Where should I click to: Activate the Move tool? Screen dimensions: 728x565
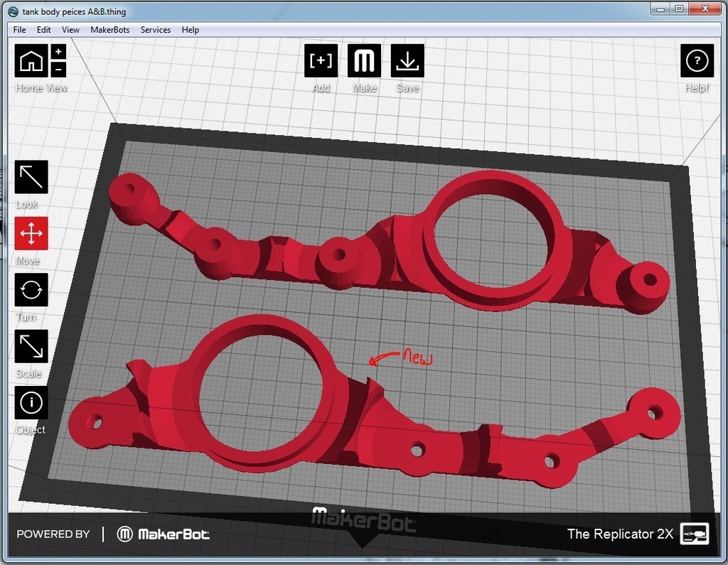(31, 233)
